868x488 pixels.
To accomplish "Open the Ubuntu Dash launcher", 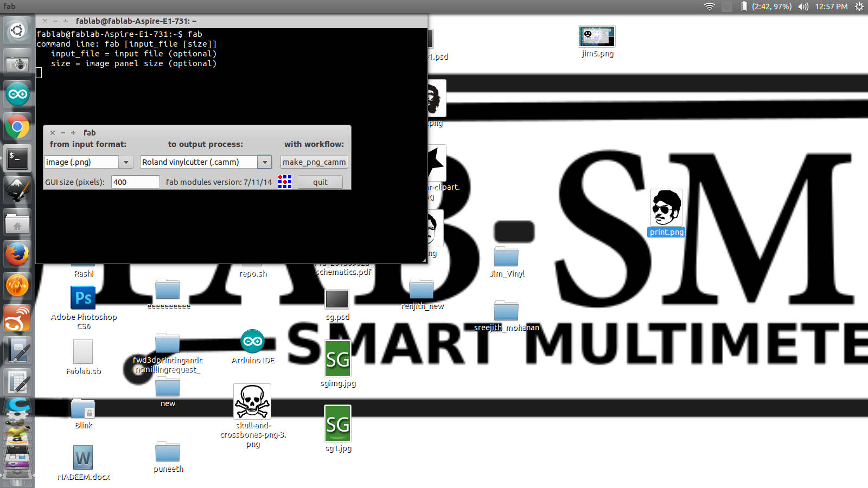I will [17, 30].
